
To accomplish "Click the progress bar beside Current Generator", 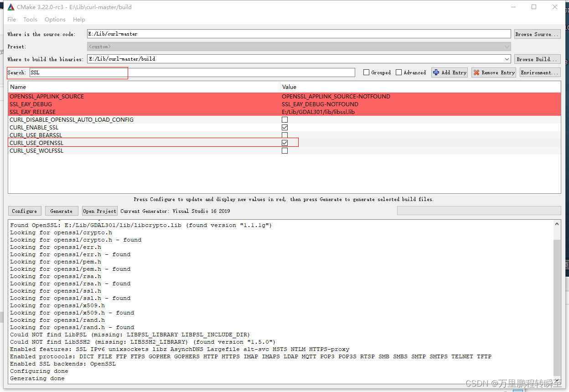I will pos(479,210).
